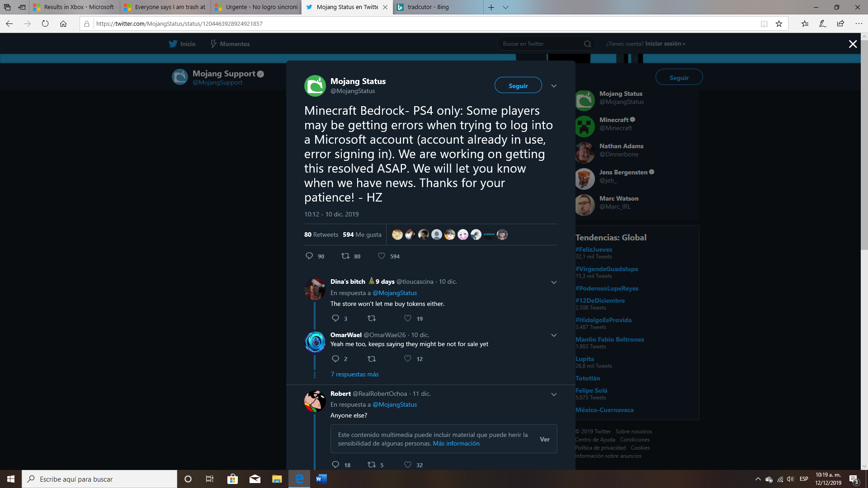Click the Nathan Adams profile icon
The image size is (868, 488).
coord(585,151)
